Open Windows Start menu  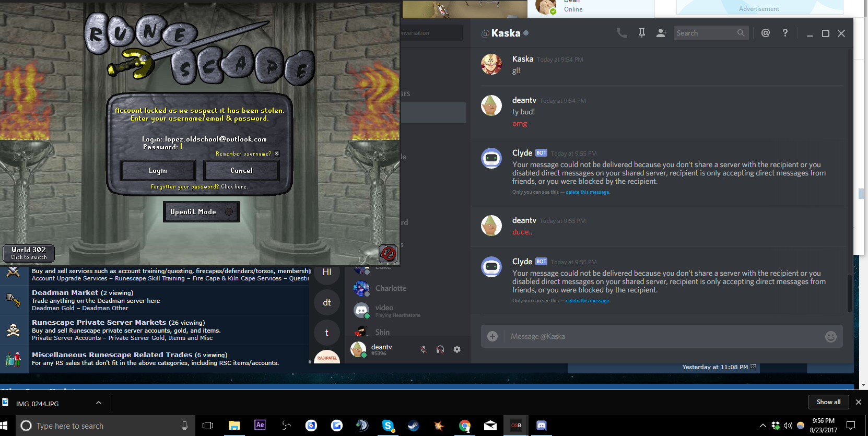(x=5, y=426)
